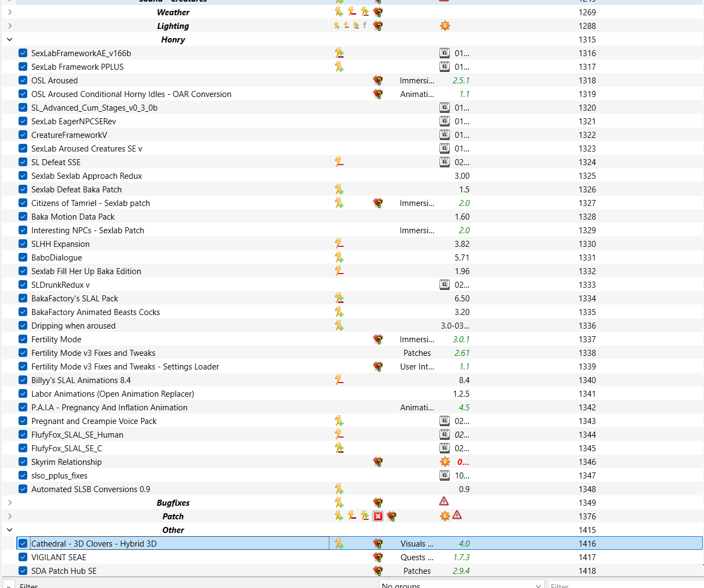
Task: Click the lightning conflict icon for SLHH Expansion
Action: [x=339, y=244]
